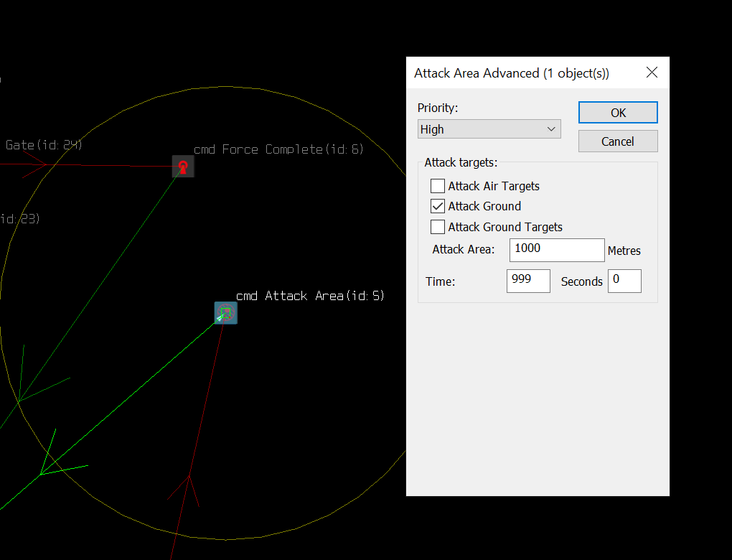Close the Attack Area Advanced dialog
Screen dimensions: 732x560
652,73
